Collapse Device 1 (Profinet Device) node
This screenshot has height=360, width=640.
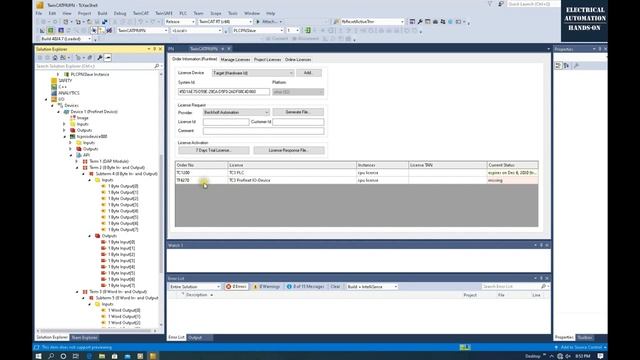tap(58, 112)
